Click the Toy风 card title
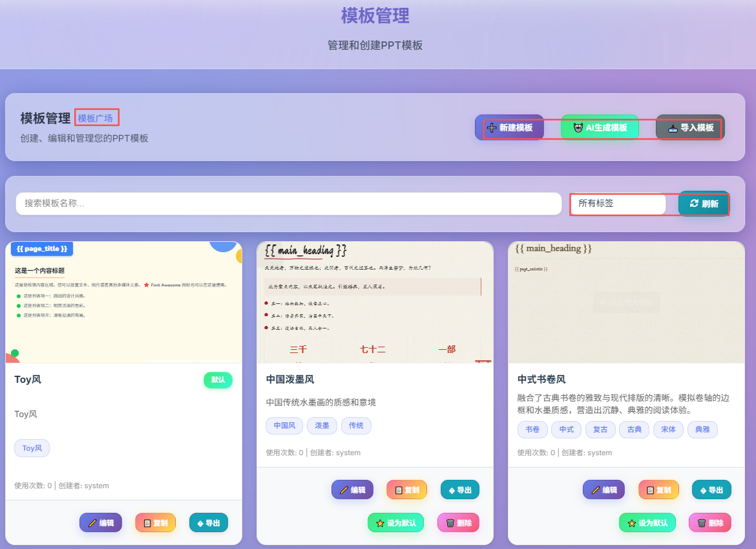Viewport: 756px width, 549px height. [28, 380]
